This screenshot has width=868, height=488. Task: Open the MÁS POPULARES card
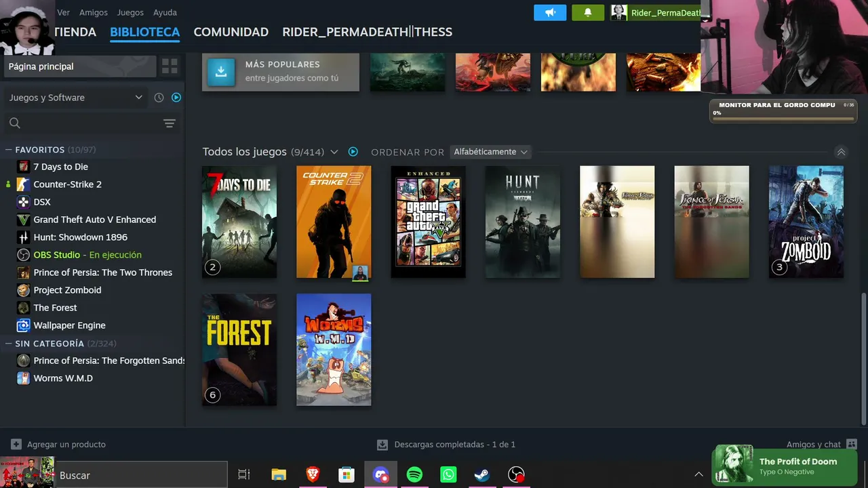(x=281, y=71)
